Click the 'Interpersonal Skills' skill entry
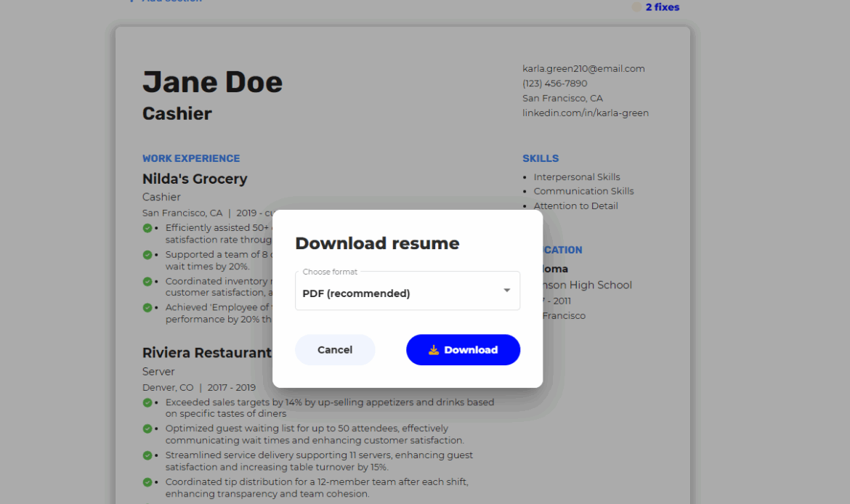The width and height of the screenshot is (850, 504). click(577, 177)
